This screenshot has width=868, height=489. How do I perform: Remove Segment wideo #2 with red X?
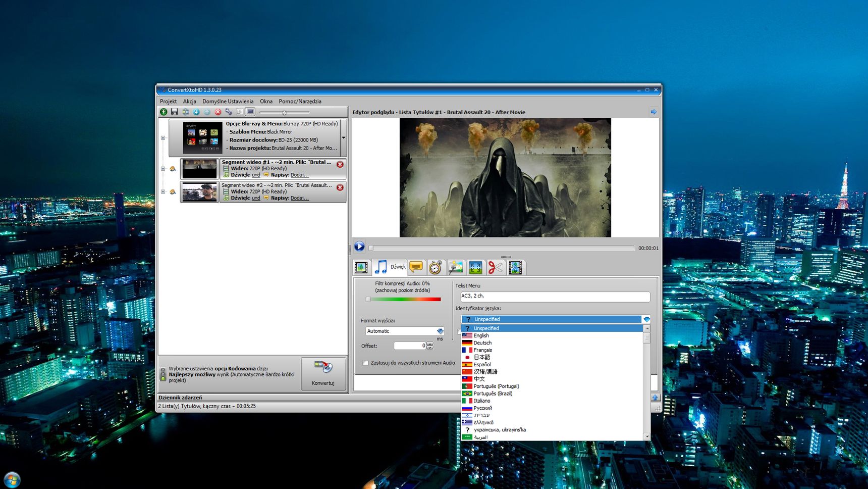tap(340, 187)
